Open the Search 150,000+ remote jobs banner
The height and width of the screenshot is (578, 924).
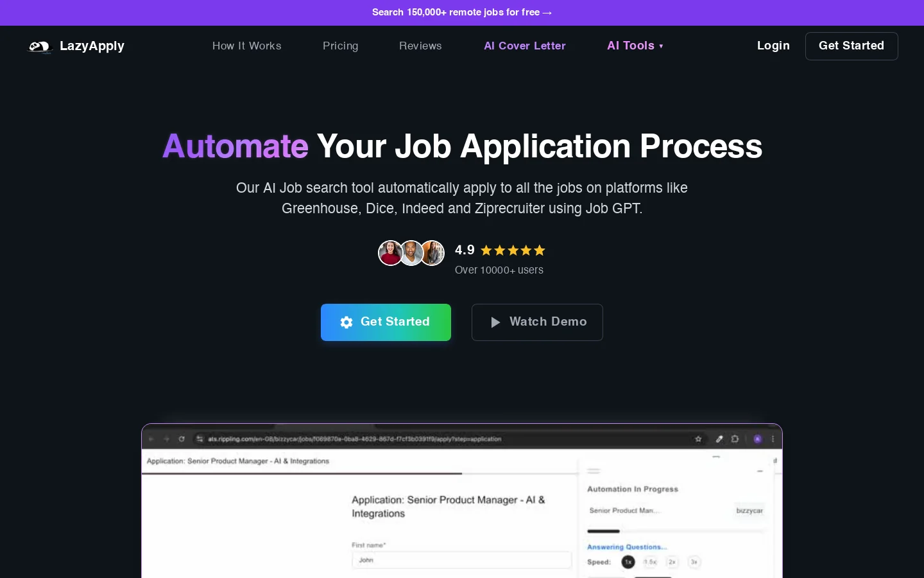click(462, 12)
